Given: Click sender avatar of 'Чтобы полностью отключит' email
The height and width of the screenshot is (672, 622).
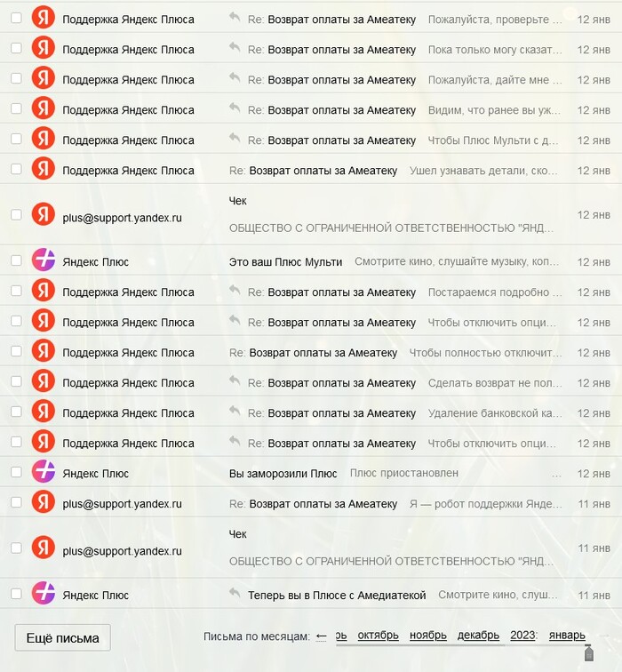Looking at the screenshot, I should 44,351.
